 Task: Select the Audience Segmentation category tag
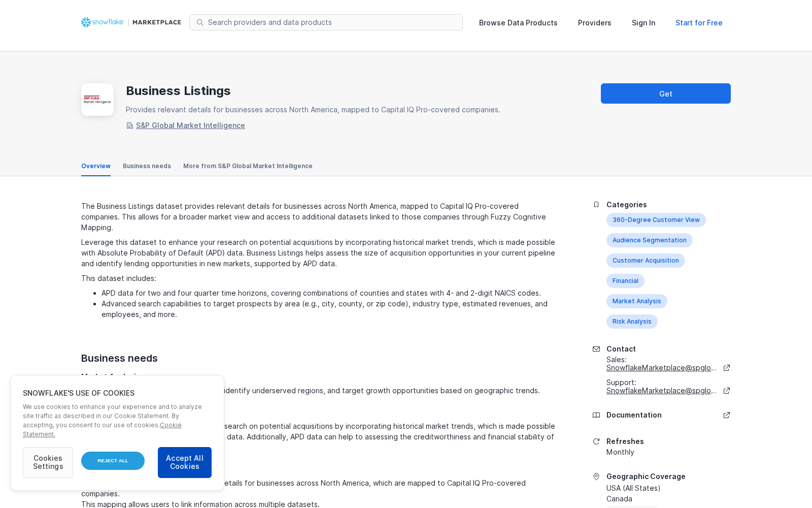(x=650, y=240)
